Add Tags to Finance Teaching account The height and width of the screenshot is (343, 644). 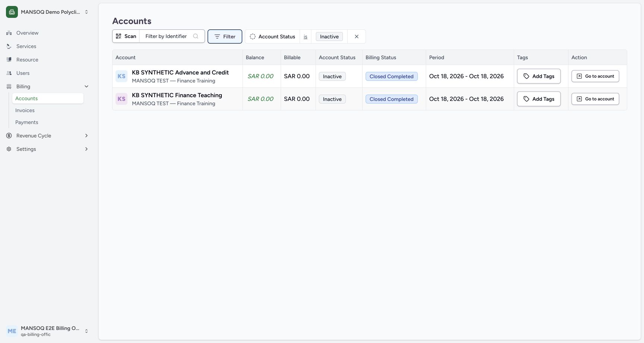pyautogui.click(x=539, y=99)
